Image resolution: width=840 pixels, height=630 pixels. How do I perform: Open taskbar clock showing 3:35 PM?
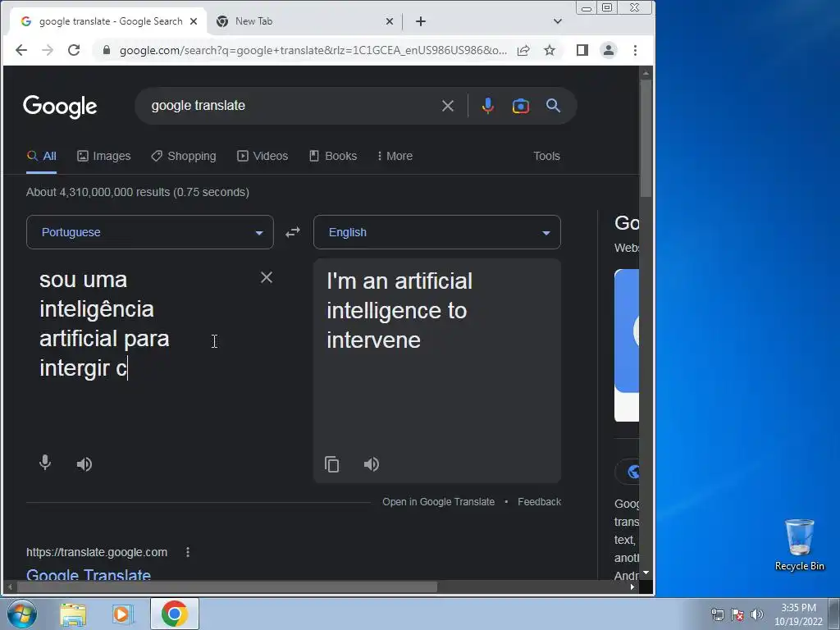(798, 614)
